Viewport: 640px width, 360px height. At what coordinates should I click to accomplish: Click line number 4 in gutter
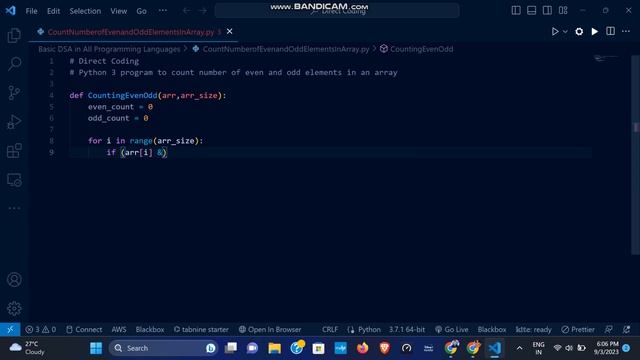pos(51,95)
